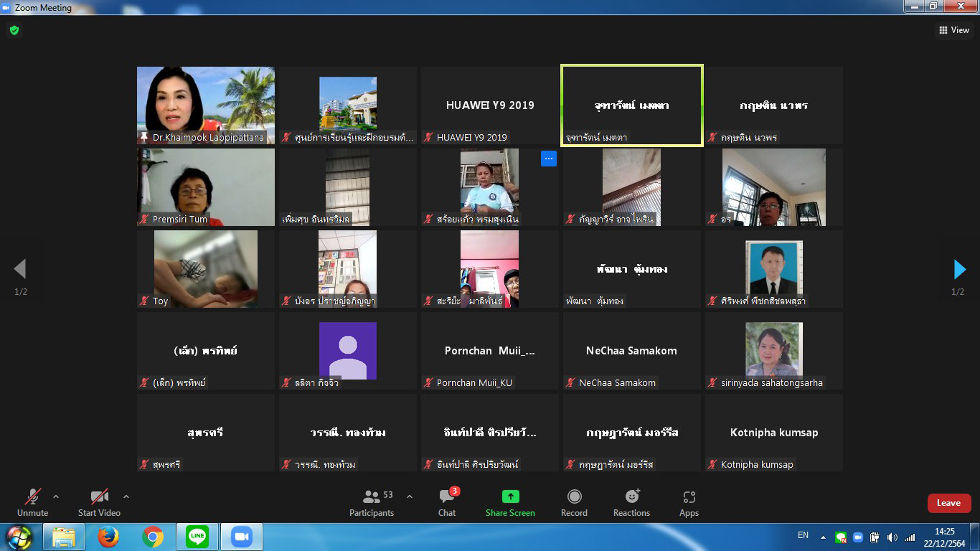Viewport: 980px width, 551px height.
Task: Unmute the microphone
Action: pos(32,502)
